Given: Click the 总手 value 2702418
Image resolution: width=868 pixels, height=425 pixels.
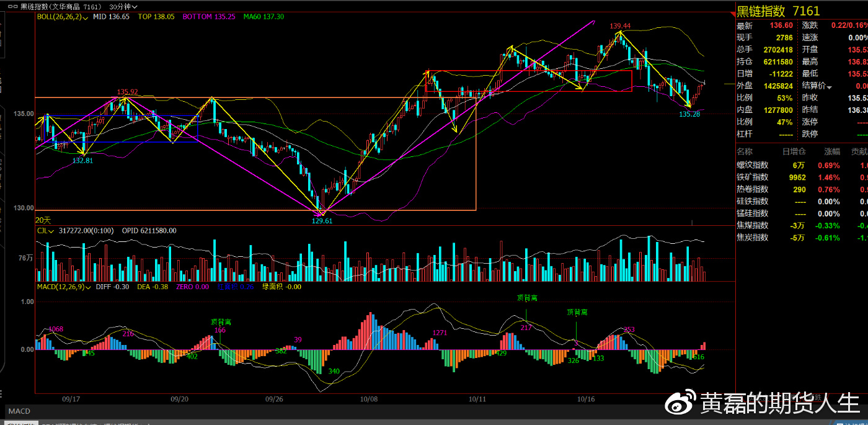Looking at the screenshot, I should click(x=777, y=50).
